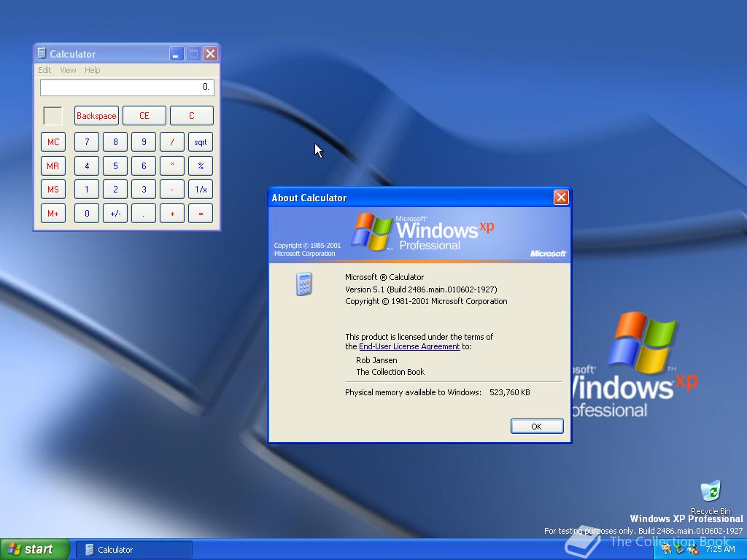Click the calculator icon in About dialog
747x560 pixels.
[x=304, y=284]
